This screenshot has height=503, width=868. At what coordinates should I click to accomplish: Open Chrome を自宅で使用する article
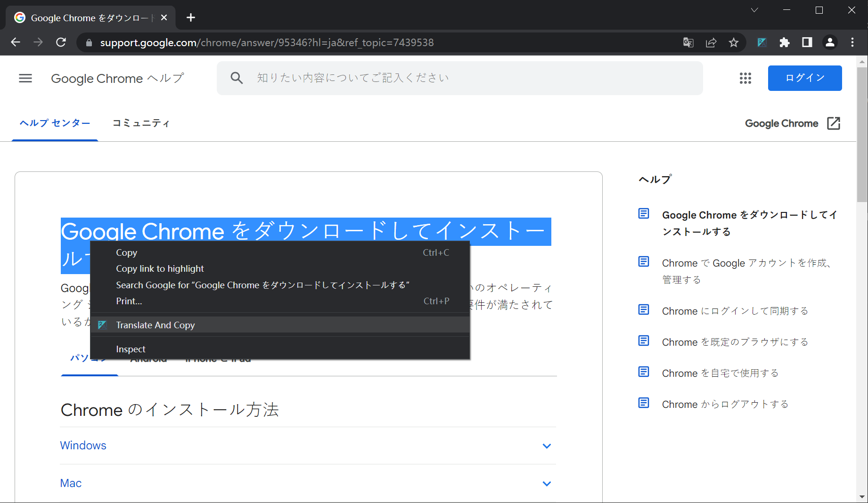(720, 373)
